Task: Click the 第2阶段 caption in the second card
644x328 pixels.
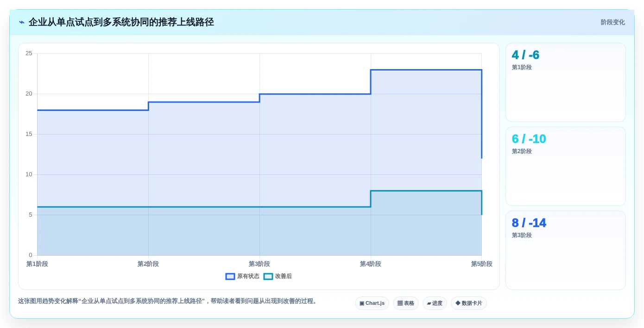Action: coord(522,151)
